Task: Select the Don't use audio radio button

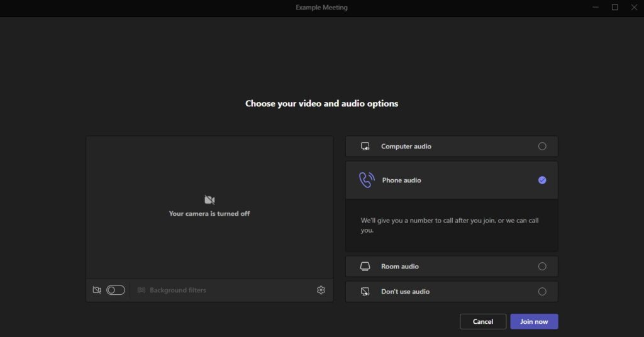Action: point(542,292)
